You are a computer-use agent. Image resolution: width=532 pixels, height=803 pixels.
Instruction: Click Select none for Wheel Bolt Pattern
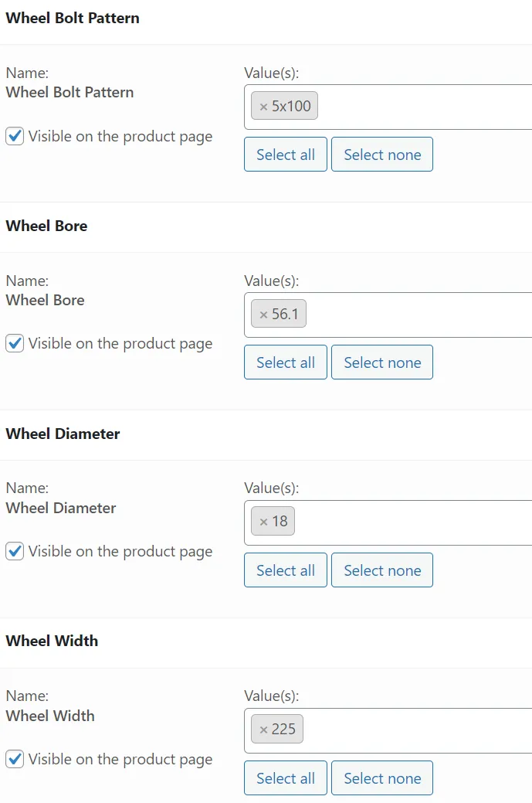coord(382,155)
